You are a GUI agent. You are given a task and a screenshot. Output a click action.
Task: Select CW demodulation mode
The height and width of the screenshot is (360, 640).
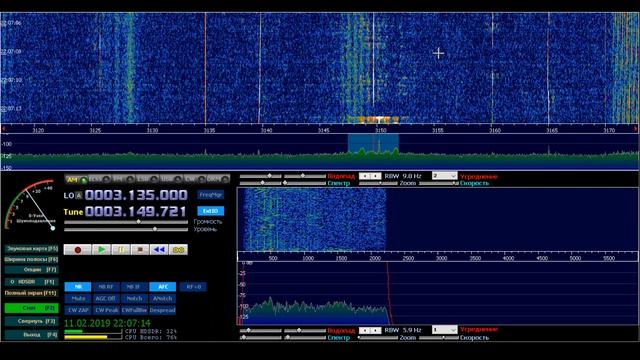(195, 179)
